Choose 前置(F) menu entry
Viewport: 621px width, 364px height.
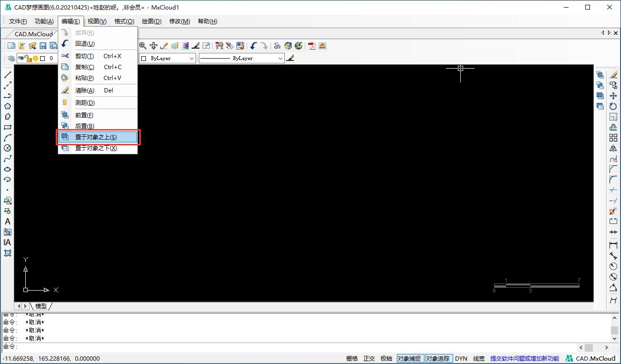[x=98, y=115]
